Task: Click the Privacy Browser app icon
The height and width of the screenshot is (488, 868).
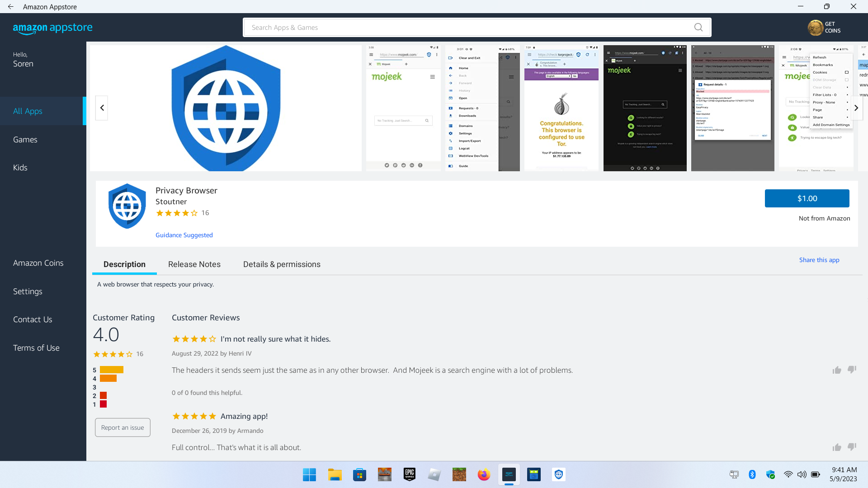Action: point(127,206)
